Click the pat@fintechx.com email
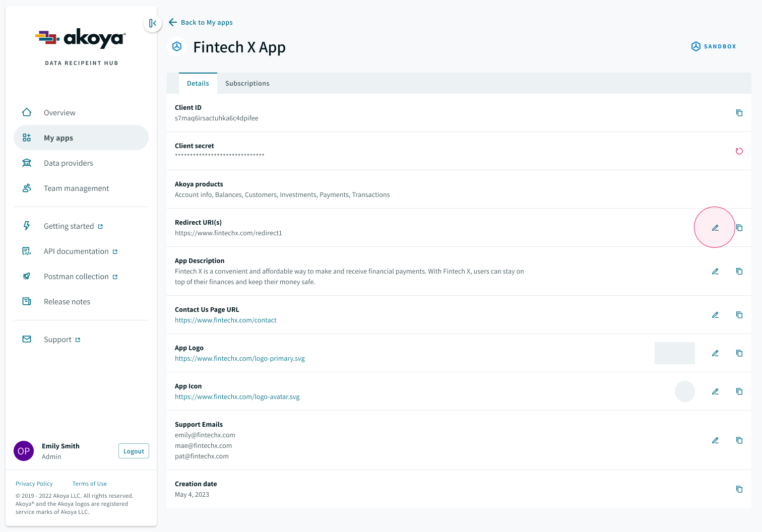The height and width of the screenshot is (532, 762). coord(202,456)
